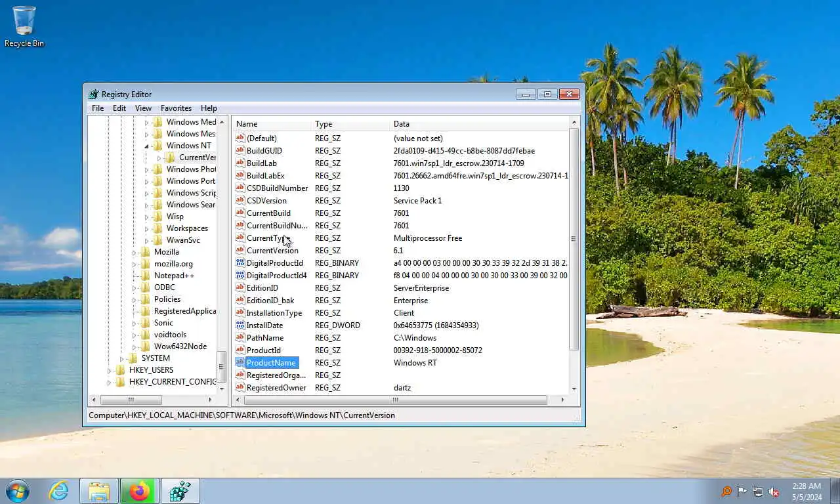Expand the SYSTEM hive arrow

pyautogui.click(x=122, y=358)
